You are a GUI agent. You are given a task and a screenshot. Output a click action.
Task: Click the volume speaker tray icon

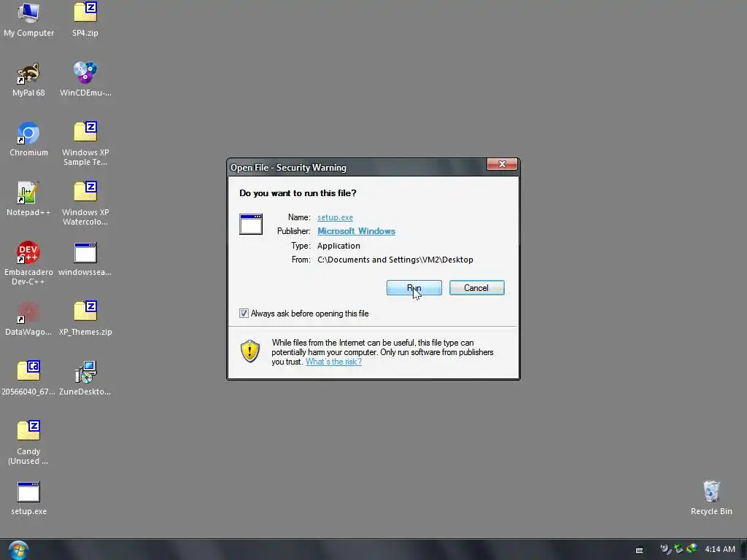pos(665,549)
